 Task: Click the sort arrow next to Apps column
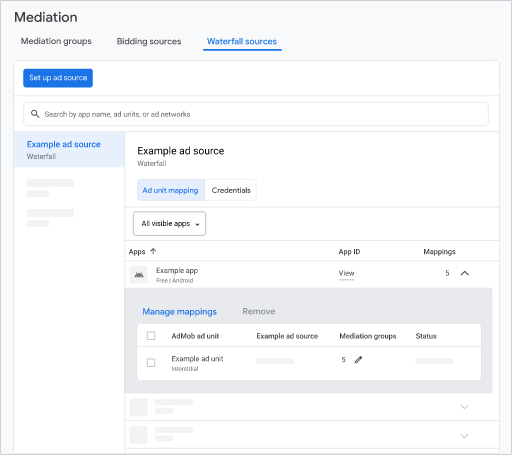153,251
